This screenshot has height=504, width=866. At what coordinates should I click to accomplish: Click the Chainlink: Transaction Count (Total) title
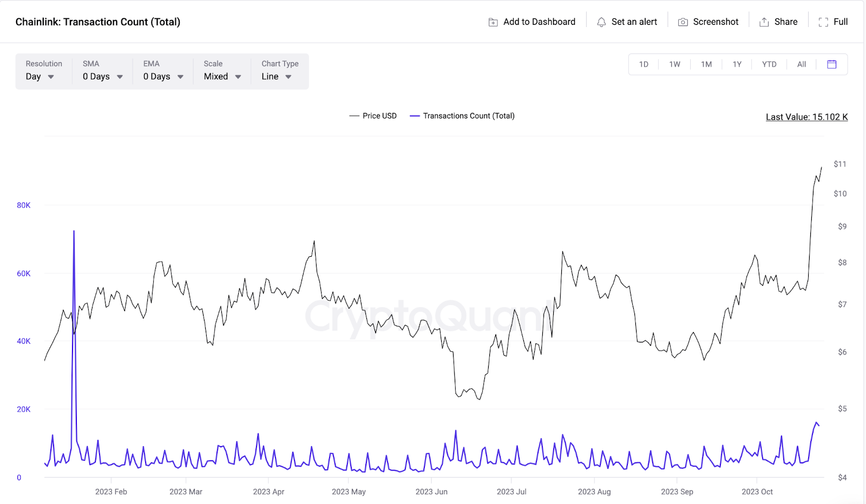[x=98, y=22]
